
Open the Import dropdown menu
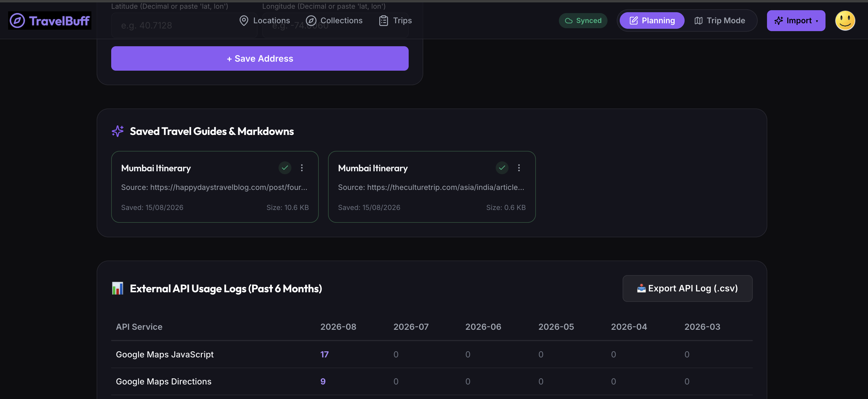pyautogui.click(x=796, y=21)
